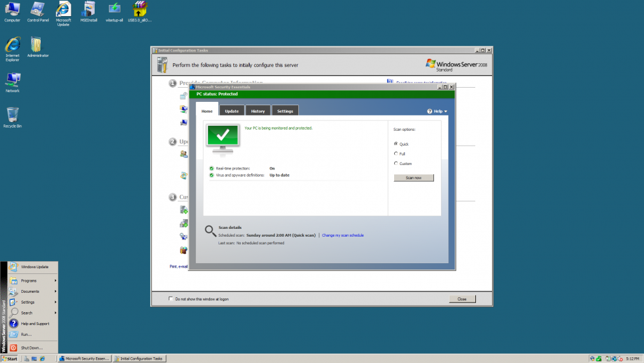
Task: Click Change my scan schedule link
Action: [x=343, y=235]
